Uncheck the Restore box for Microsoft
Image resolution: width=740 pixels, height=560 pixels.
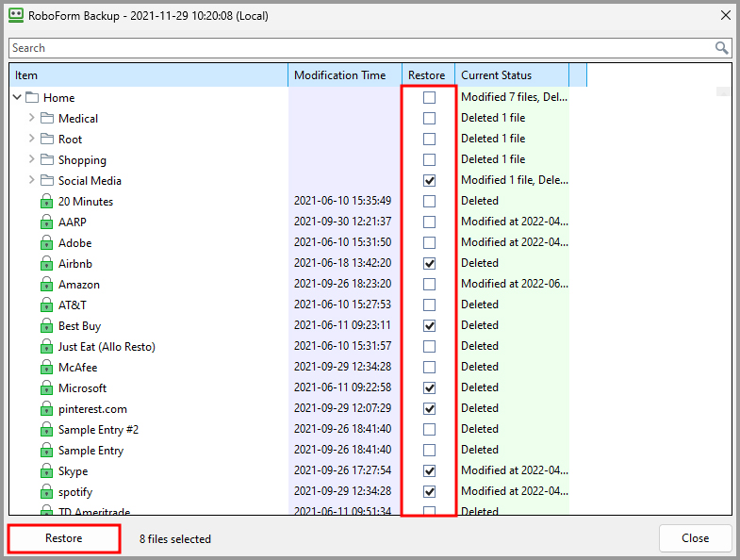[x=429, y=388]
